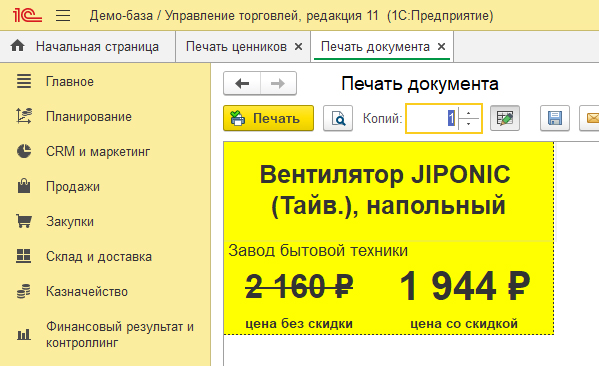The image size is (599, 366).
Task: Increase copies with up stepper arrow
Action: coord(469,112)
